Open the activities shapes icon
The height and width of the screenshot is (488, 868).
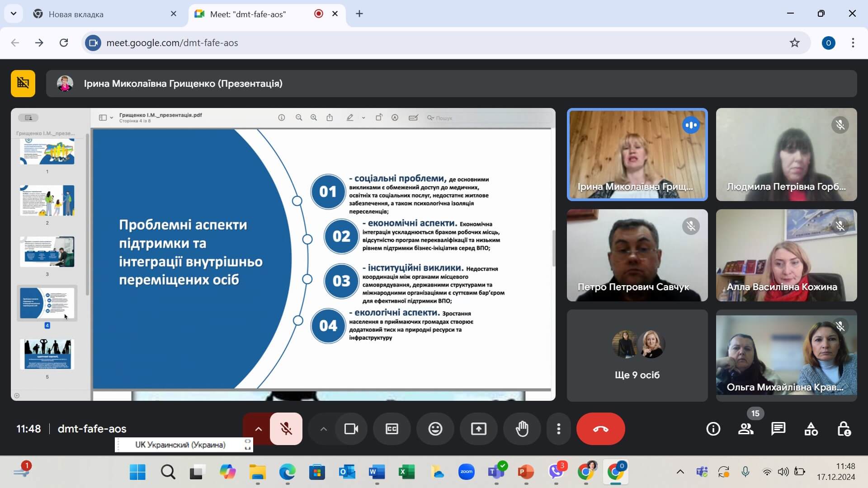tap(811, 429)
